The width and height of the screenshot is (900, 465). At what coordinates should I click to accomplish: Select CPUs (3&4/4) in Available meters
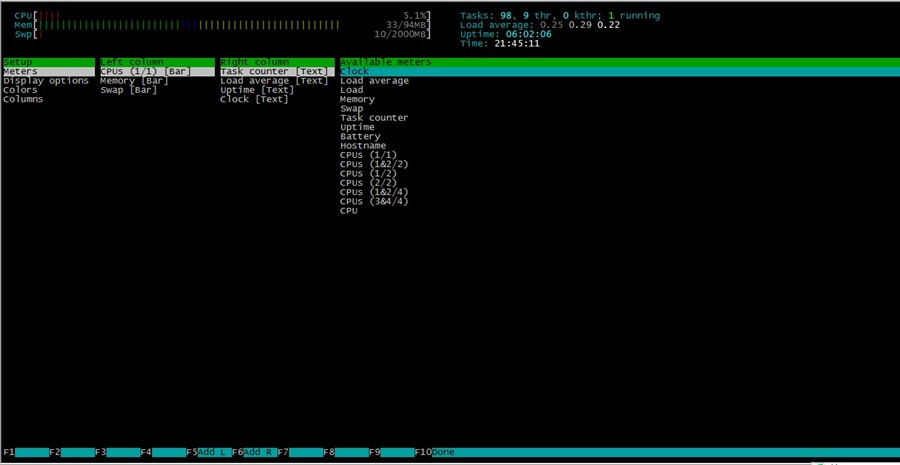point(374,202)
